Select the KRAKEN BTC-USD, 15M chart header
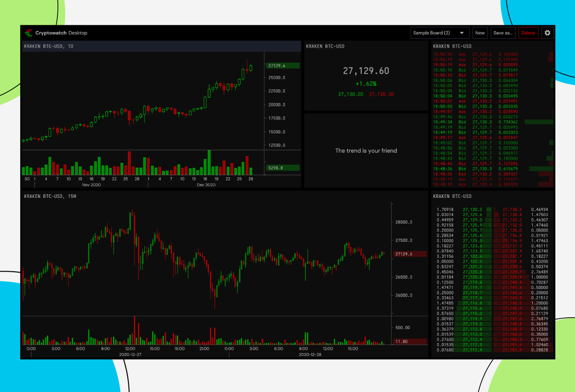 (x=50, y=196)
